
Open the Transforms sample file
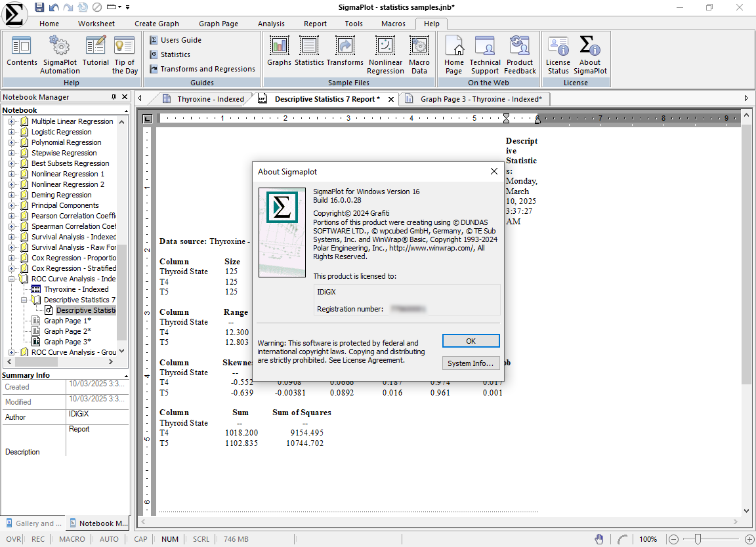coord(345,51)
